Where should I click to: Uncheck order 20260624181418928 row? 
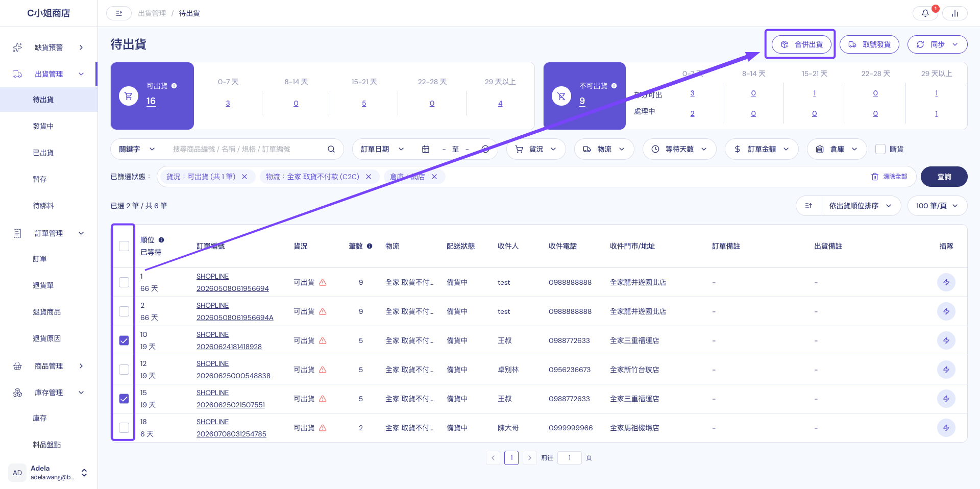coord(124,340)
